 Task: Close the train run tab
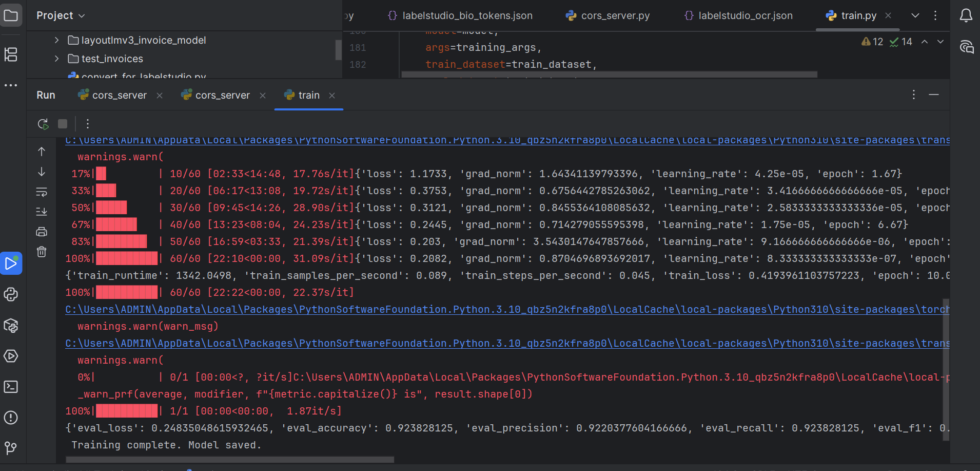click(x=332, y=96)
